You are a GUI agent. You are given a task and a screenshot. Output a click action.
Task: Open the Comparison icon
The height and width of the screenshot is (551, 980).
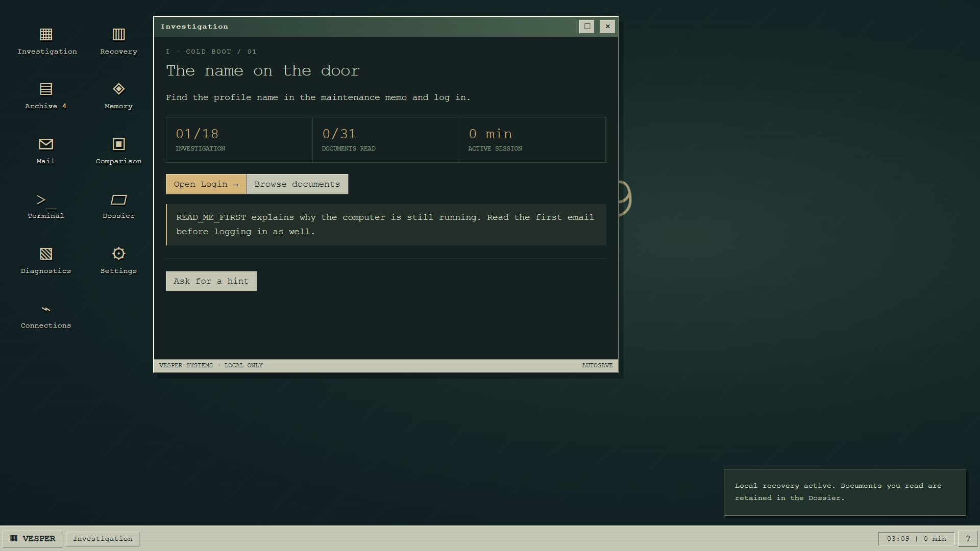(118, 151)
